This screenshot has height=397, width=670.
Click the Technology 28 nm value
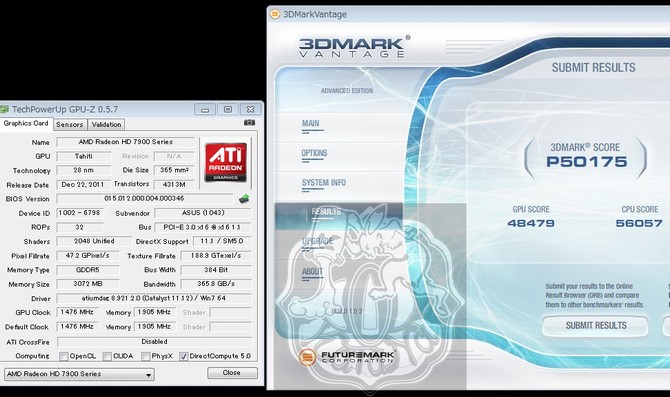[83, 170]
